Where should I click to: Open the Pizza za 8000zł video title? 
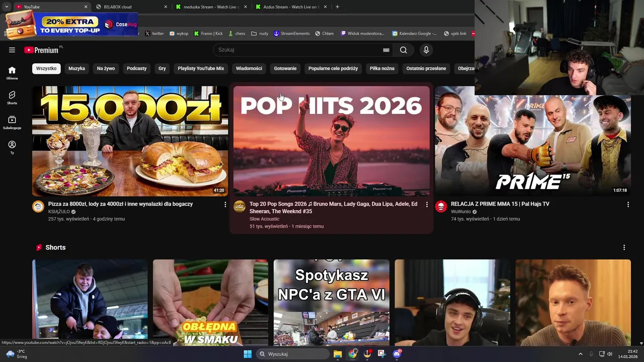[120, 204]
